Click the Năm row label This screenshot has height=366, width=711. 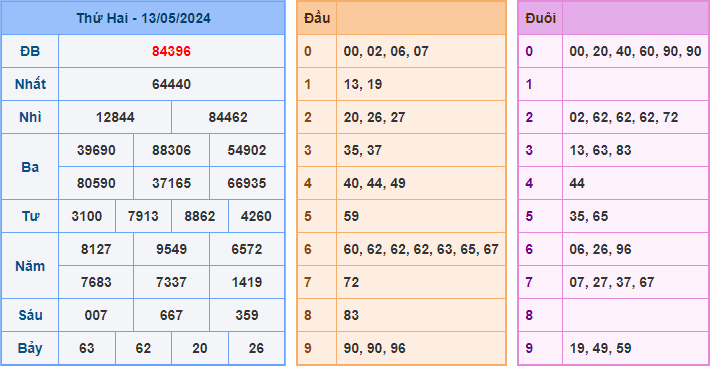coord(30,266)
